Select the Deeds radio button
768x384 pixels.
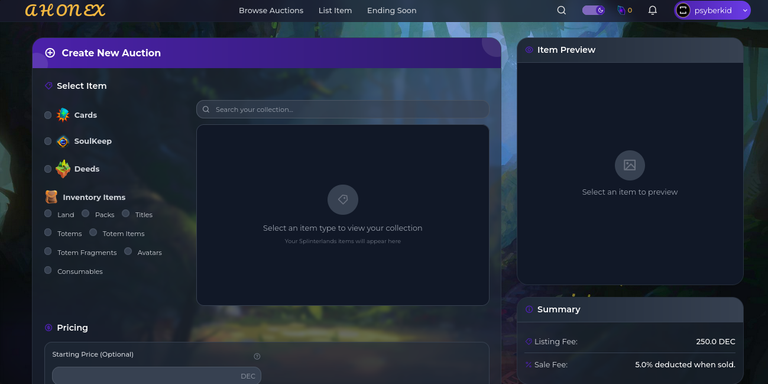click(x=48, y=169)
